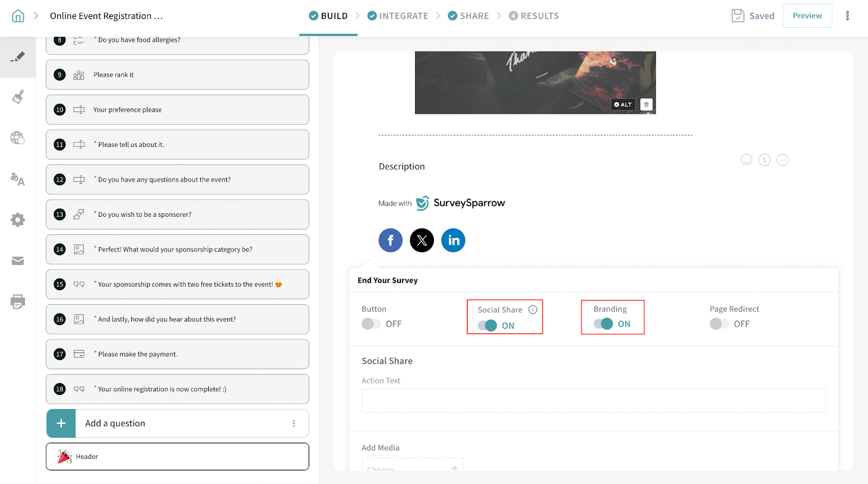Image resolution: width=868 pixels, height=484 pixels.
Task: Delete the thank-you image with trash icon
Action: (x=646, y=105)
